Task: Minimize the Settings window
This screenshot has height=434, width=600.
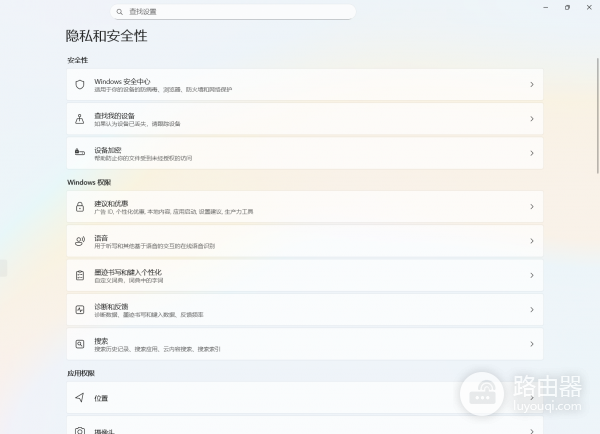Action: pos(546,7)
